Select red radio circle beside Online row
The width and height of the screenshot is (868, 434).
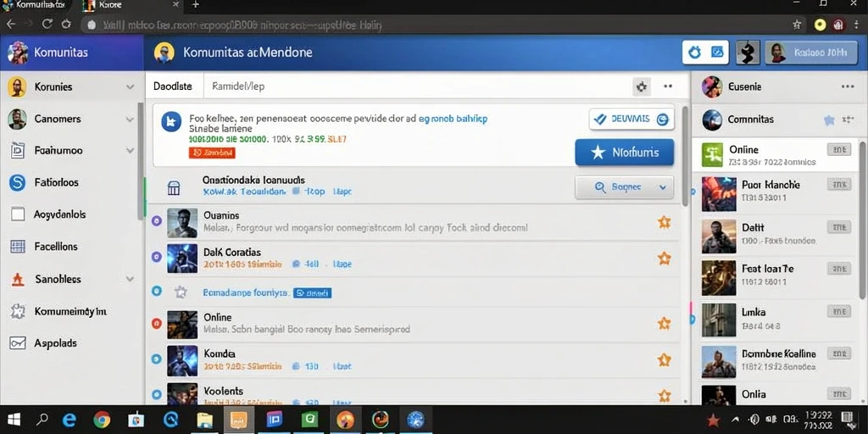[156, 323]
